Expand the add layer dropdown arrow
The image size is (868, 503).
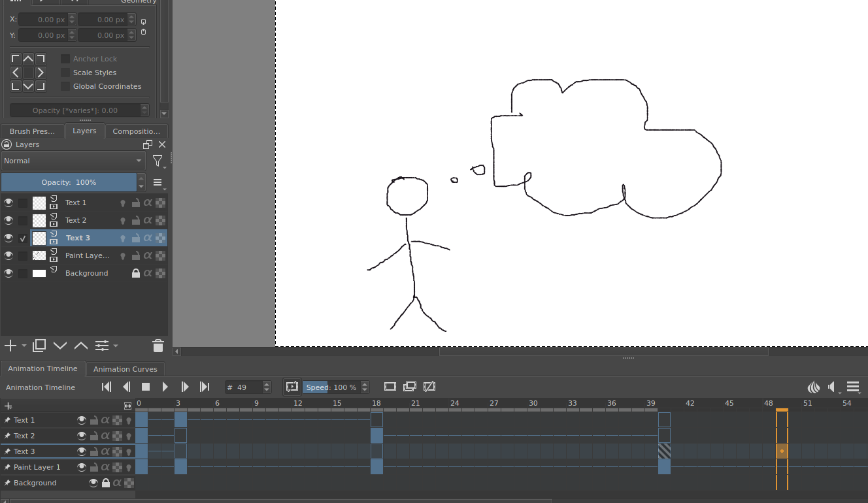[24, 346]
